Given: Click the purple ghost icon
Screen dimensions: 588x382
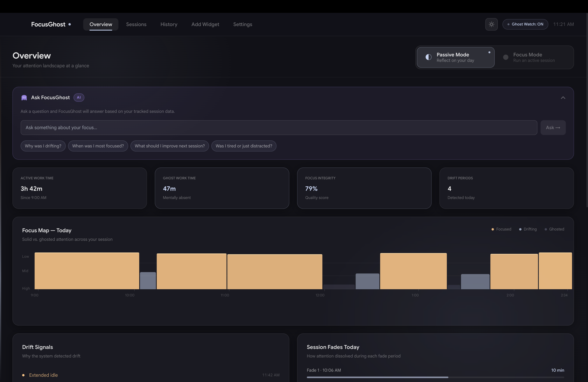Looking at the screenshot, I should coord(24,98).
